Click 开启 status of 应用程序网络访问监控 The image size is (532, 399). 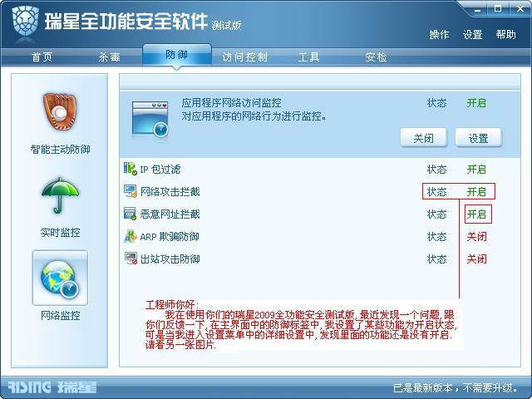coord(476,103)
